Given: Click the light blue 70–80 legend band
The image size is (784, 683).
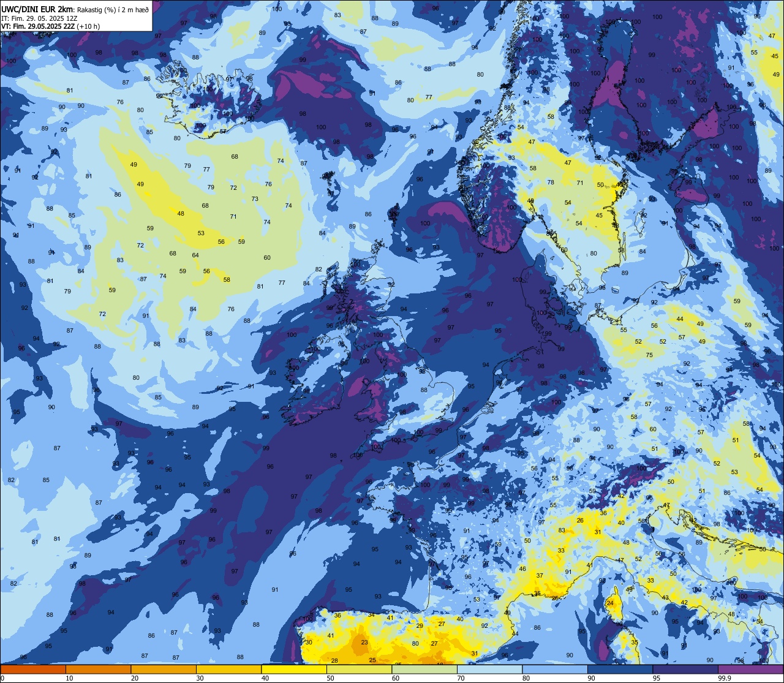Looking at the screenshot, I should pyautogui.click(x=490, y=670).
